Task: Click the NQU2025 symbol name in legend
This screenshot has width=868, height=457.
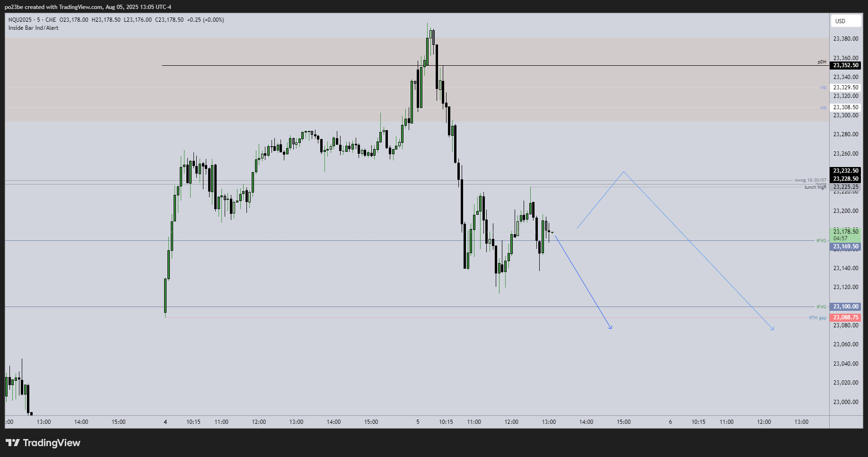Action: click(20, 19)
